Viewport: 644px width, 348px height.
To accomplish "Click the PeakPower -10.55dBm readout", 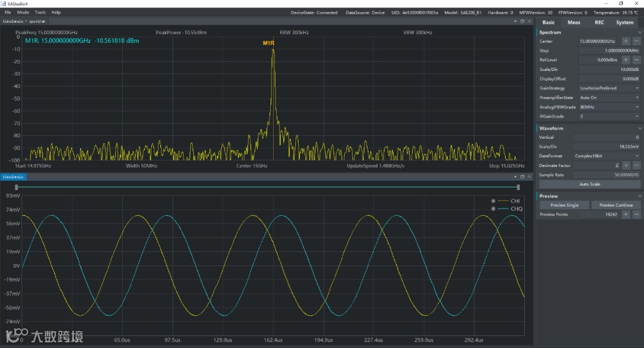I will click(x=181, y=32).
